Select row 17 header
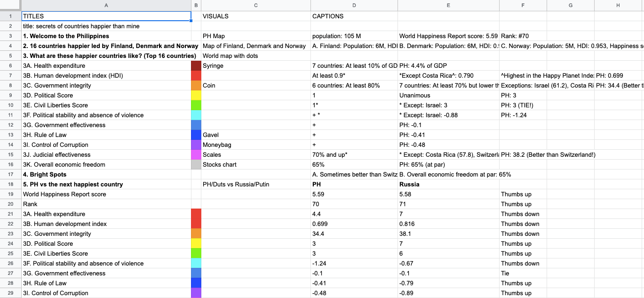644x298 pixels. [x=10, y=174]
